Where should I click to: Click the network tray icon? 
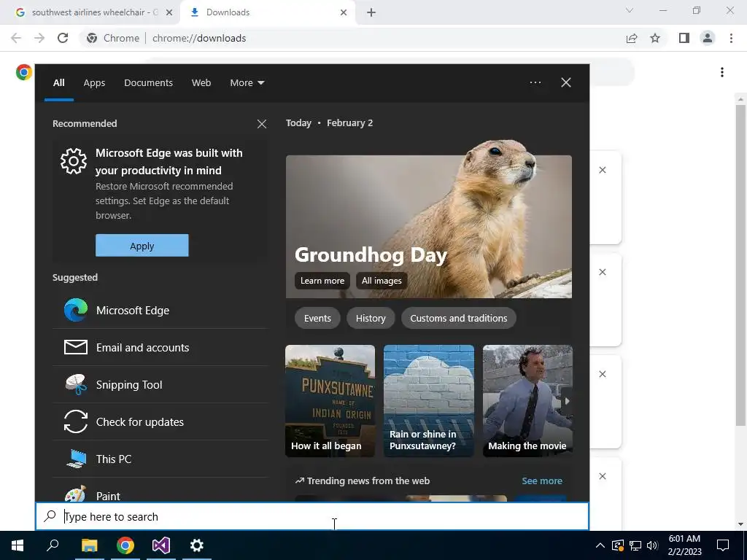[x=635, y=545]
